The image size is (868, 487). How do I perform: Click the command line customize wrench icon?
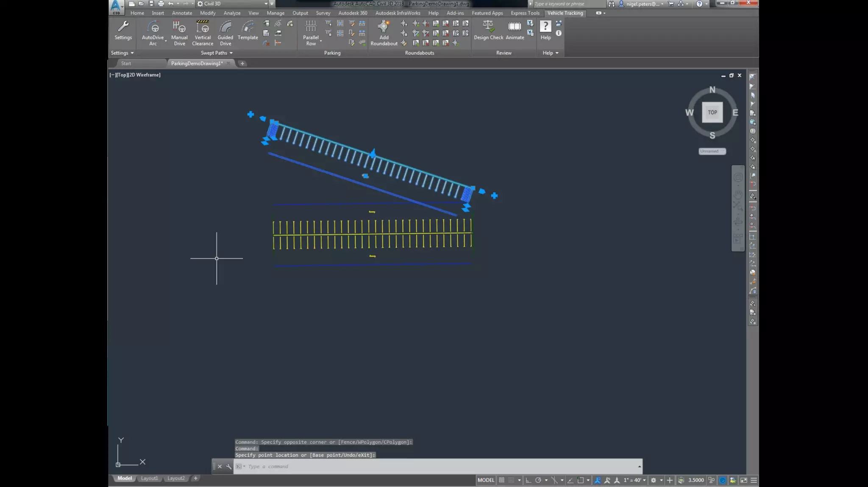(229, 466)
